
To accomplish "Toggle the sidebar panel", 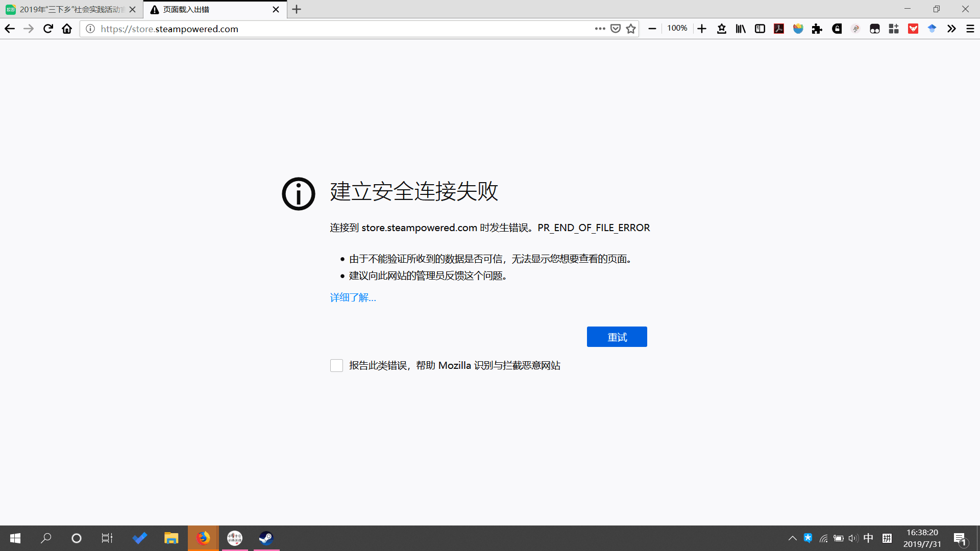I will 759,29.
